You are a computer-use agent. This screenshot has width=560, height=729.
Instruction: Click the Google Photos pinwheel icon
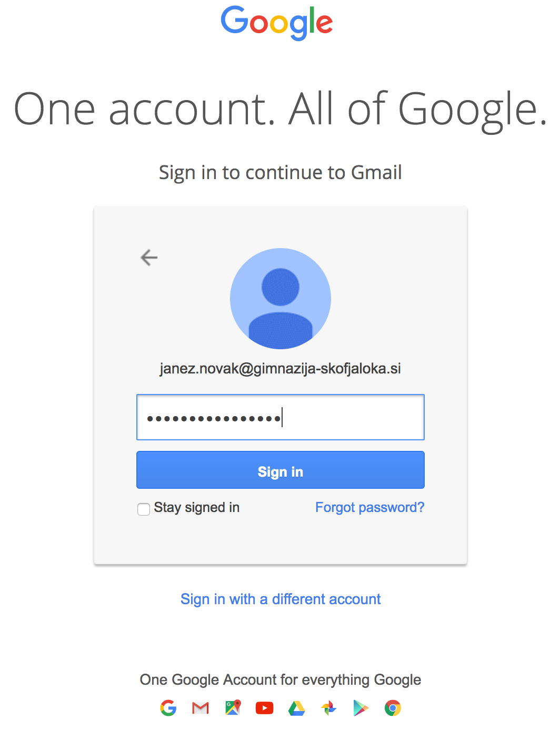tap(329, 708)
